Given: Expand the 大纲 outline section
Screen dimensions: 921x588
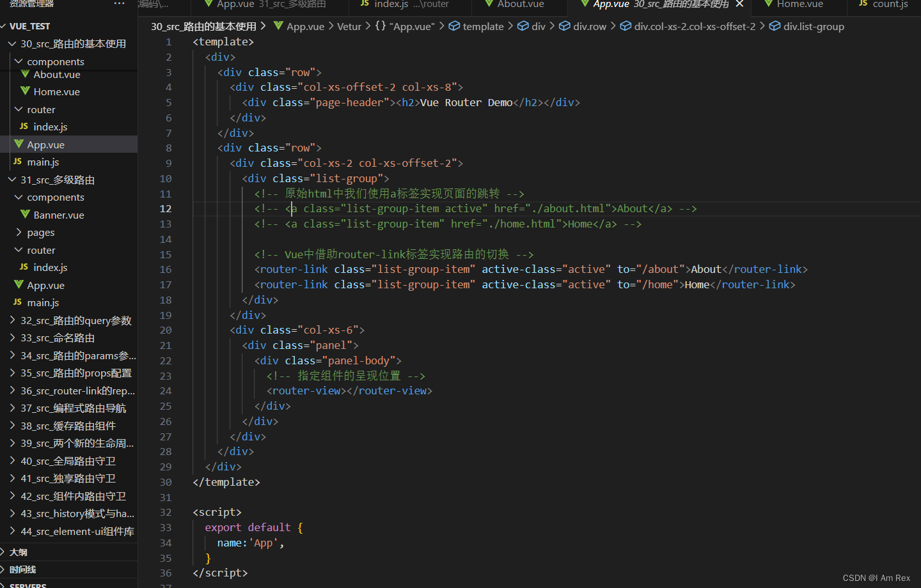Looking at the screenshot, I should pyautogui.click(x=4, y=552).
